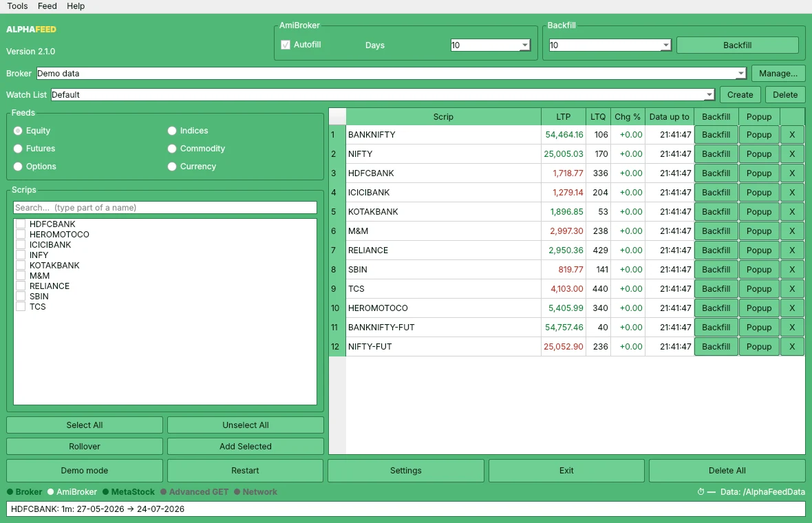
Task: Remove HDFCBANK row with X button
Action: point(792,173)
